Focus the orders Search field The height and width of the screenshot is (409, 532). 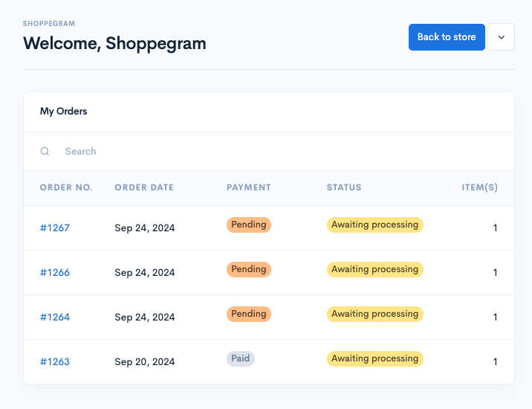(x=269, y=151)
